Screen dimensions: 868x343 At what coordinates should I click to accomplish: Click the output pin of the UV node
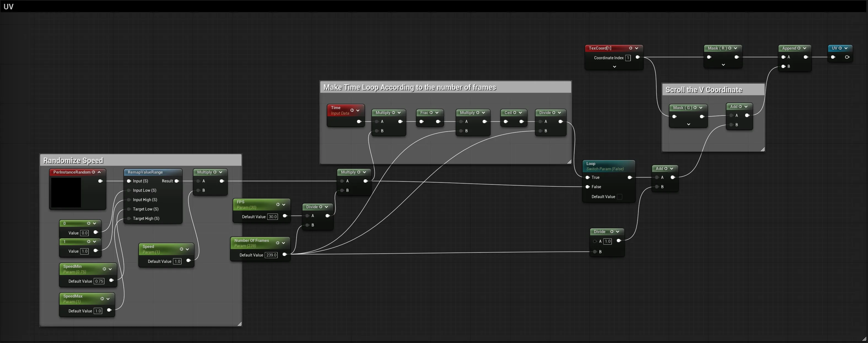pyautogui.click(x=847, y=57)
